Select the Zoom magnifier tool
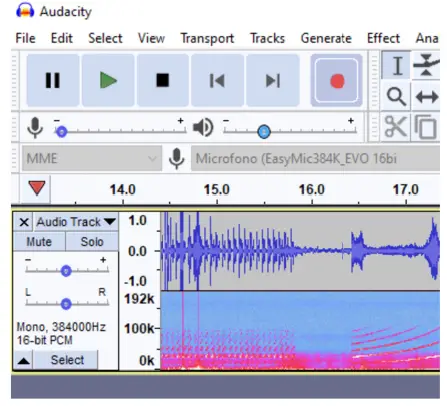The height and width of the screenshot is (406, 447). (396, 97)
